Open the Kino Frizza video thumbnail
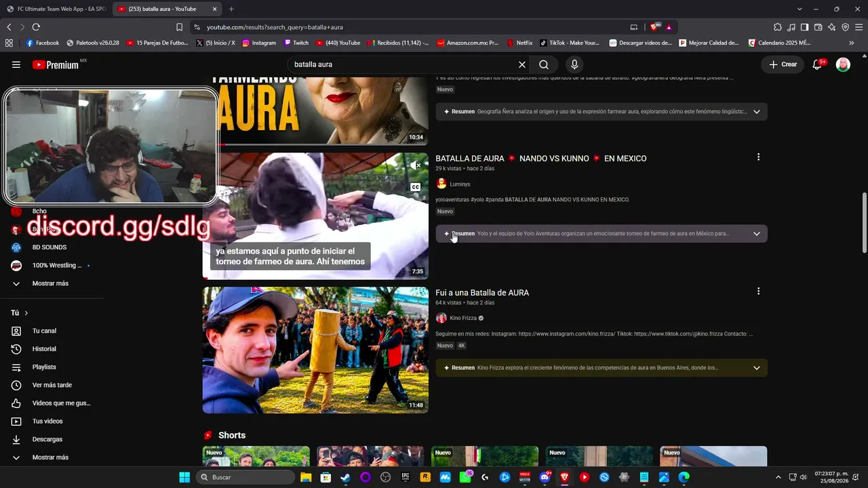The width and height of the screenshot is (868, 488). click(x=315, y=350)
